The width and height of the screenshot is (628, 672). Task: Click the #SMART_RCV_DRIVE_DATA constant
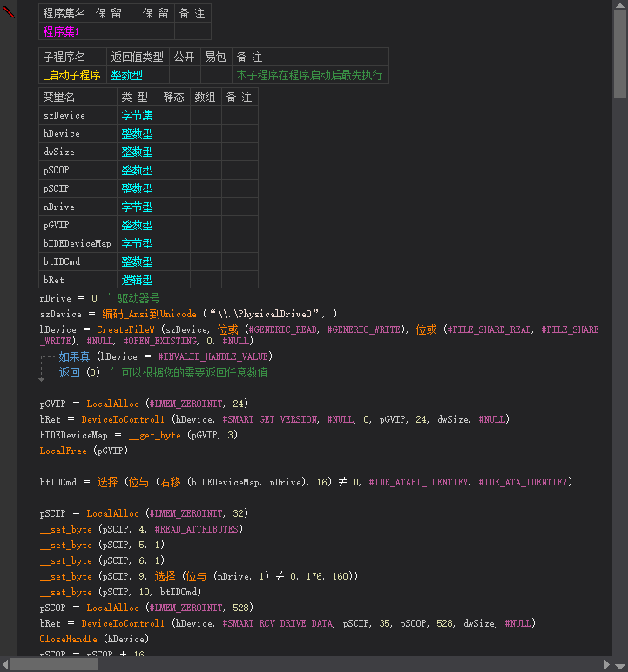coord(278,623)
